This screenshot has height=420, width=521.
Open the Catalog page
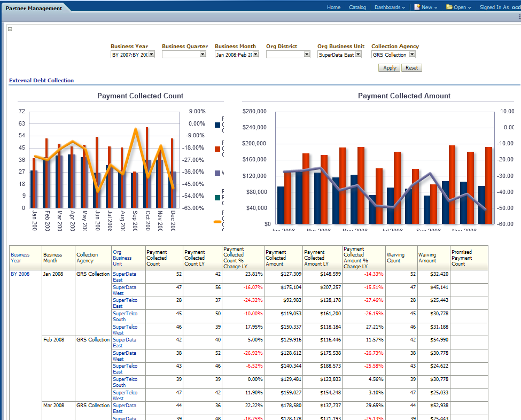pos(357,7)
